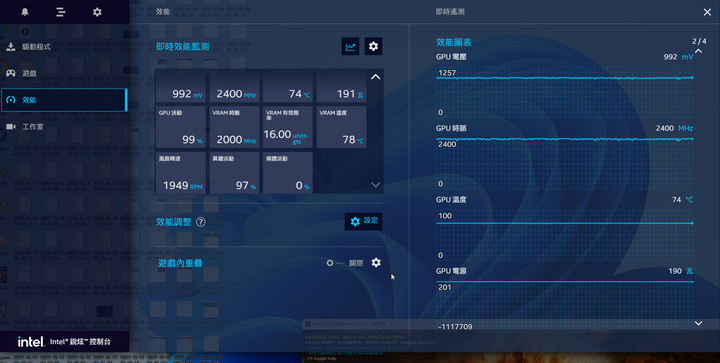Screen dimensions: 720x363
Task: Click the 效能圖表 heading
Action: (x=454, y=42)
